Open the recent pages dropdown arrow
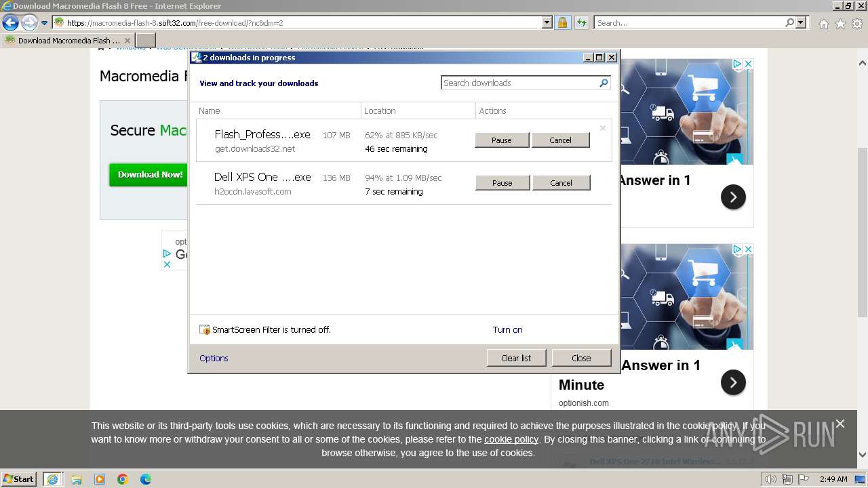 44,23
